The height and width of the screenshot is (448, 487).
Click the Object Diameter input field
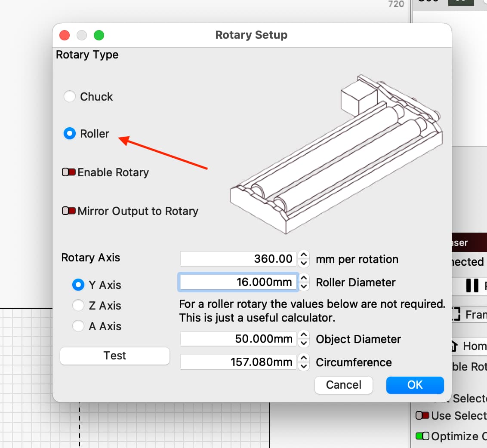[238, 339]
